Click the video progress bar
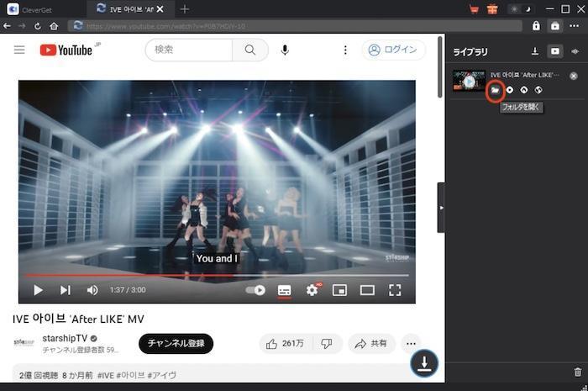The width and height of the screenshot is (588, 391). 217,276
